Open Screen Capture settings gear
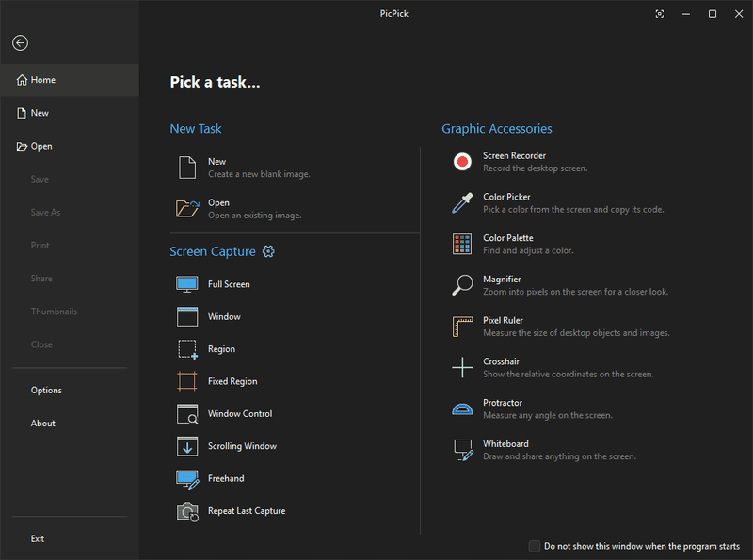This screenshot has width=753, height=560. [268, 251]
